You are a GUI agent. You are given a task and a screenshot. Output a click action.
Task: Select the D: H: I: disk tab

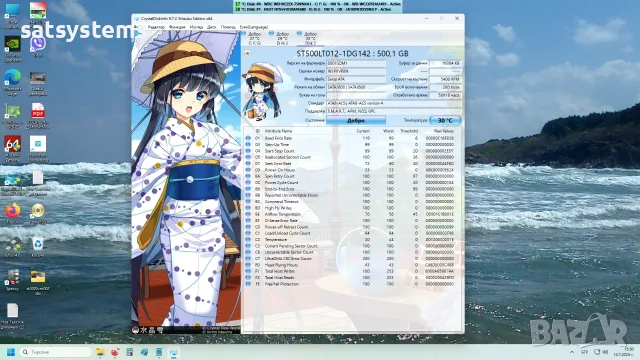coord(282,38)
